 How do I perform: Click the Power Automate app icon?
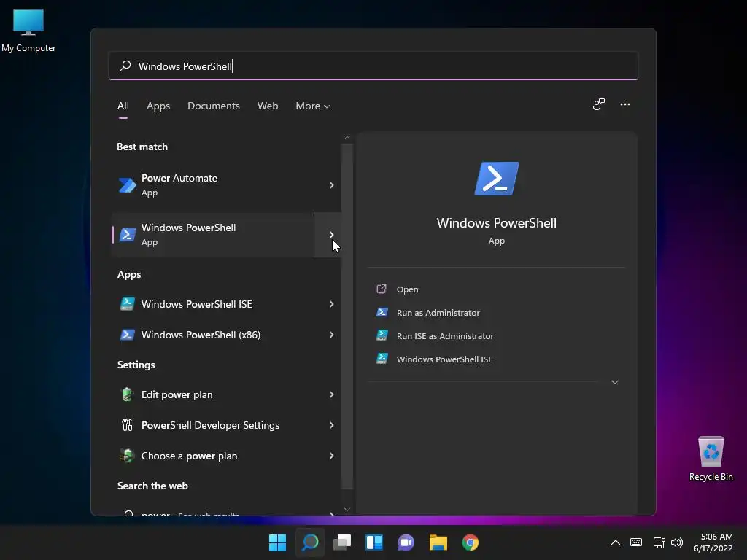[x=127, y=184]
